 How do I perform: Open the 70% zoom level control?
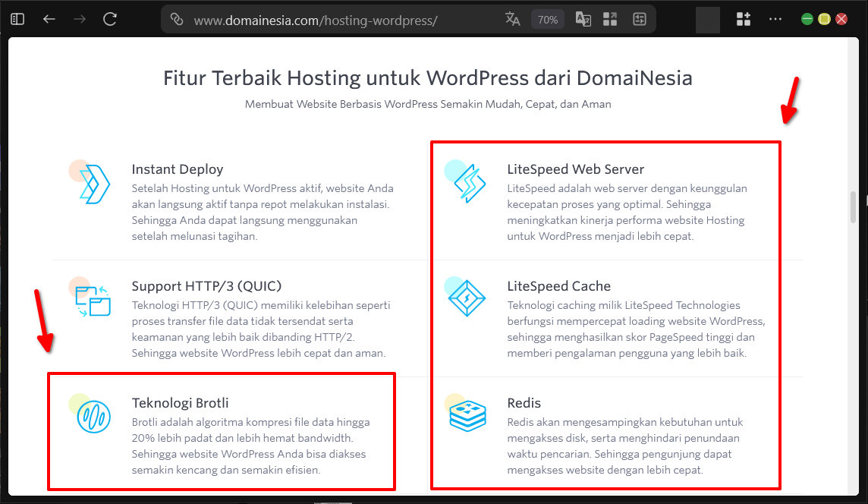pos(547,19)
